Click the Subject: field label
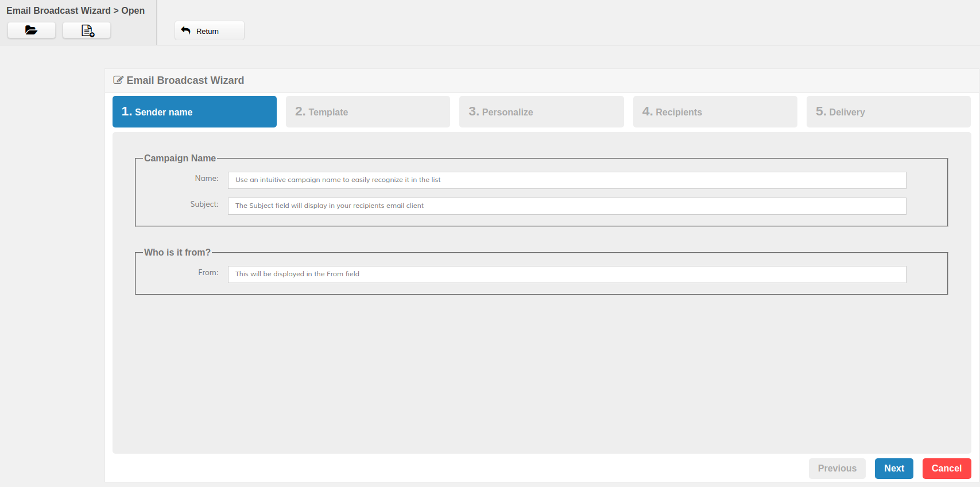The image size is (980, 487). coord(204,204)
